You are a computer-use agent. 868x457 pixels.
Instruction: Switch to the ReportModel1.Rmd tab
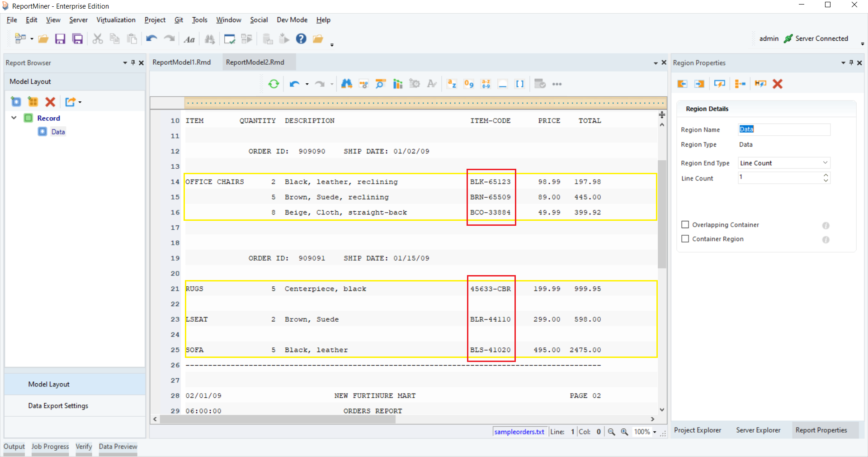(182, 62)
